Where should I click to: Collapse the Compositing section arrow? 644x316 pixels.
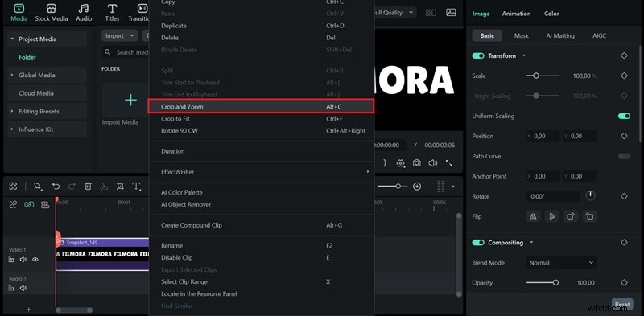pyautogui.click(x=531, y=243)
